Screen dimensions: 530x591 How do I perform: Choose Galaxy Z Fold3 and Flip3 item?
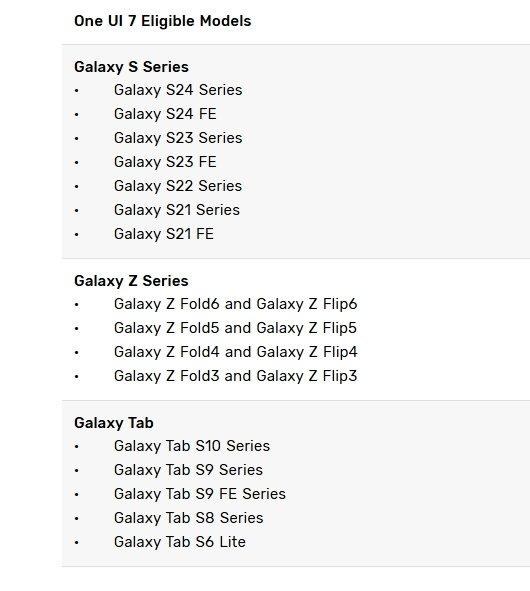[236, 376]
